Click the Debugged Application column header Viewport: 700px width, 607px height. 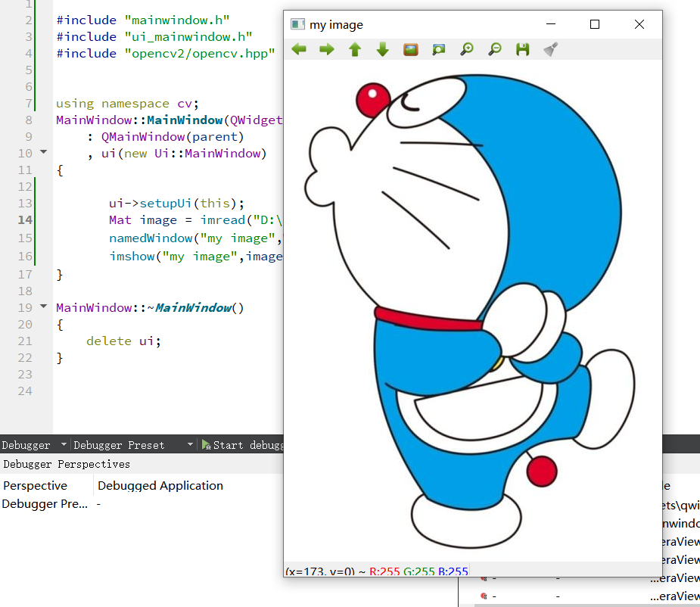pos(160,485)
